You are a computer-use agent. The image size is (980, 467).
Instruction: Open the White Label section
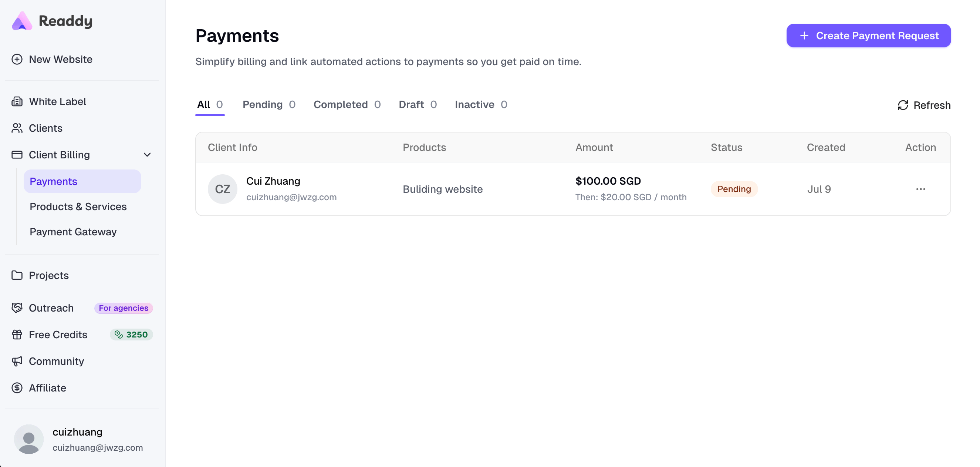pyautogui.click(x=57, y=101)
